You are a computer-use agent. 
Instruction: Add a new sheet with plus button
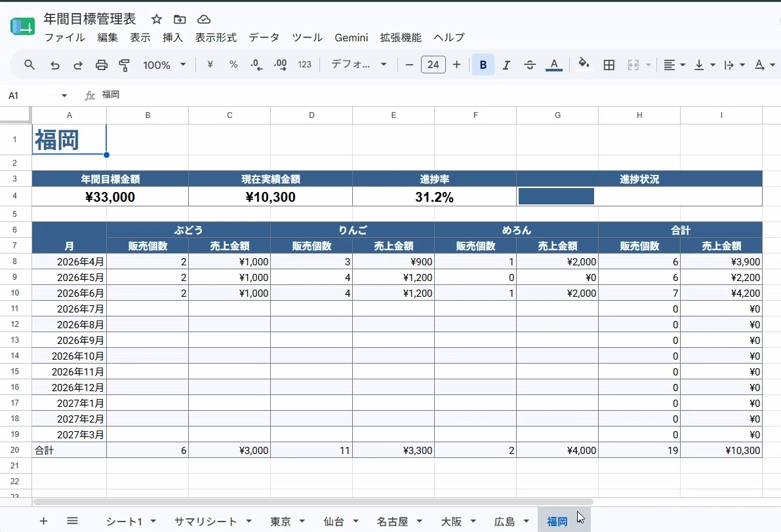(43, 521)
